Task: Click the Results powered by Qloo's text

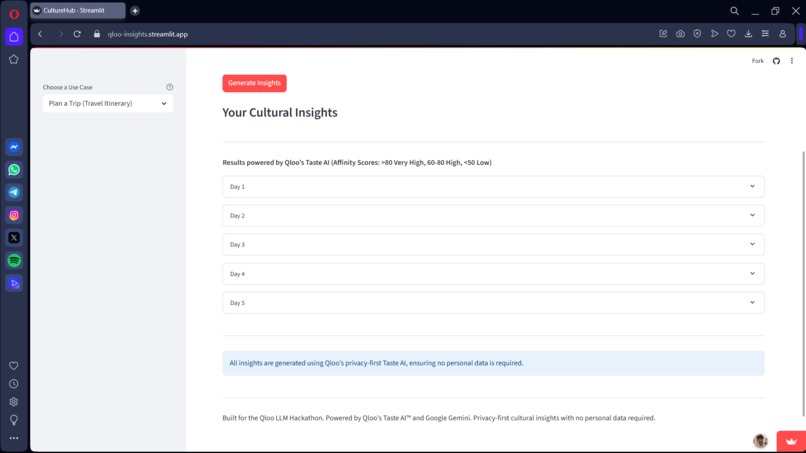Action: point(357,162)
